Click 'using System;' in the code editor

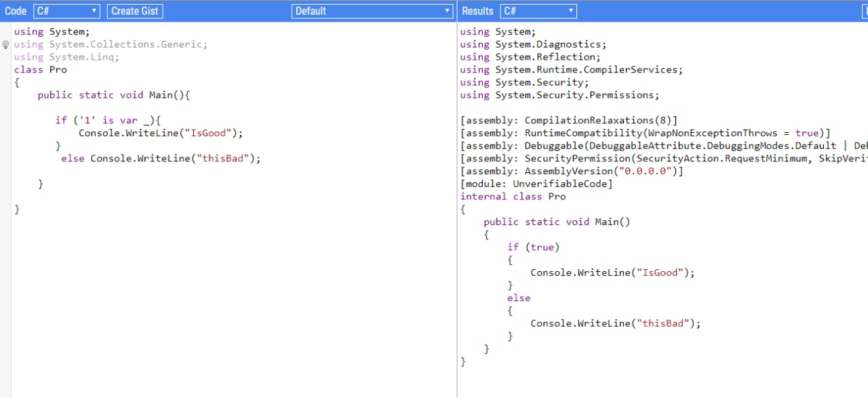point(52,31)
